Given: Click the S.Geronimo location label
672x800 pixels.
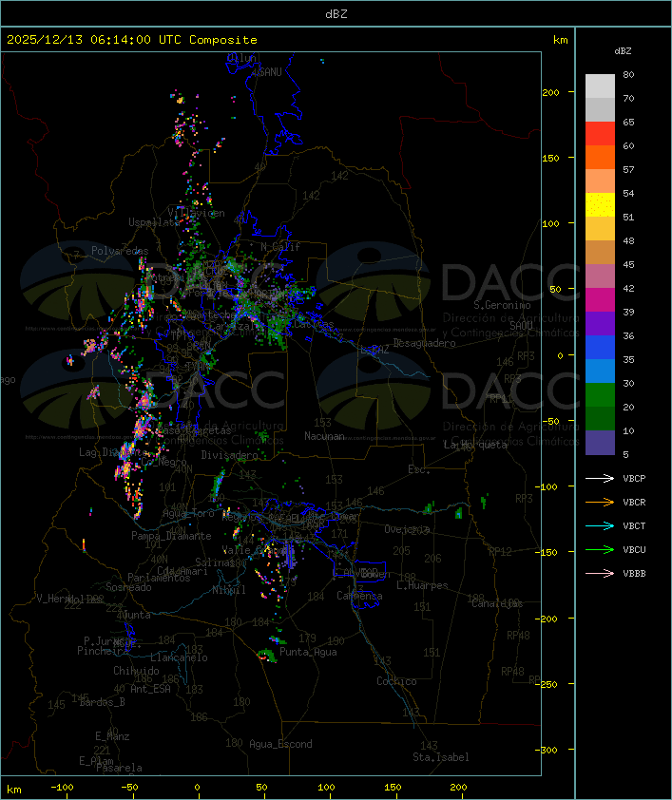Looking at the screenshot, I should click(x=502, y=305).
